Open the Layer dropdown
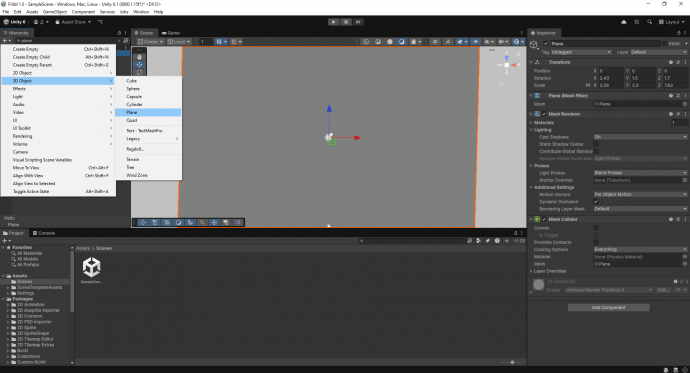Image resolution: width=690 pixels, height=373 pixels. pyautogui.click(x=659, y=52)
